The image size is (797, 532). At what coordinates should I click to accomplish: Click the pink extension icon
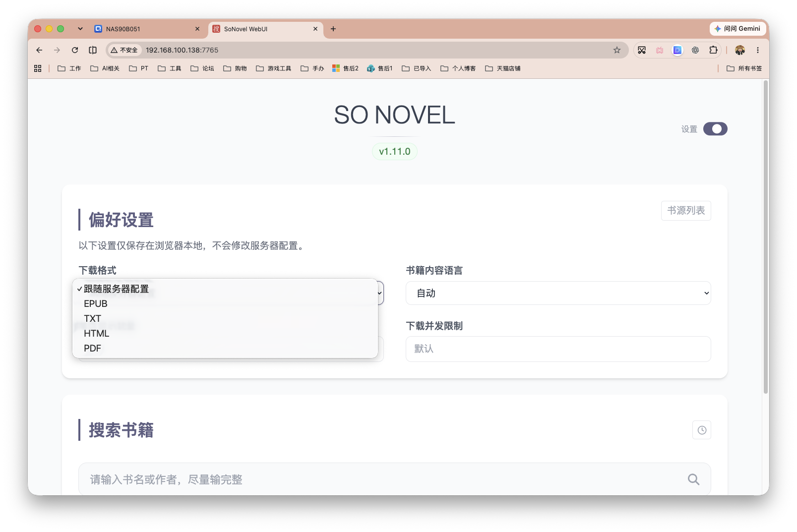660,50
